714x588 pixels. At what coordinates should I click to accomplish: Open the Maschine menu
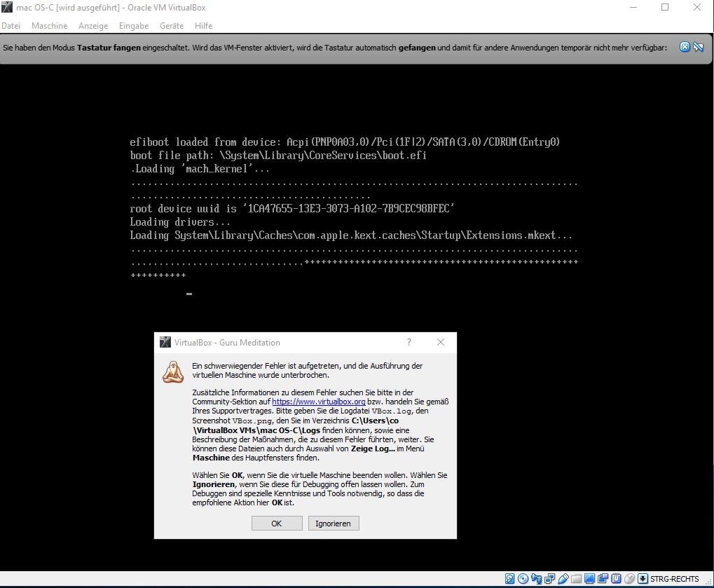pyautogui.click(x=49, y=26)
